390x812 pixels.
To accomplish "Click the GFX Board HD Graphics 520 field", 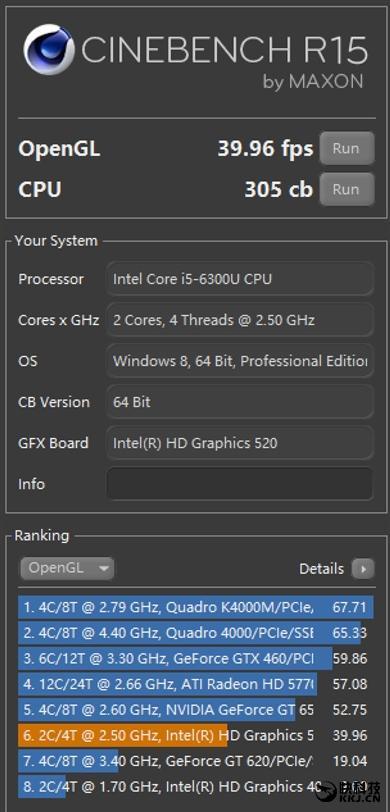I will (x=239, y=443).
